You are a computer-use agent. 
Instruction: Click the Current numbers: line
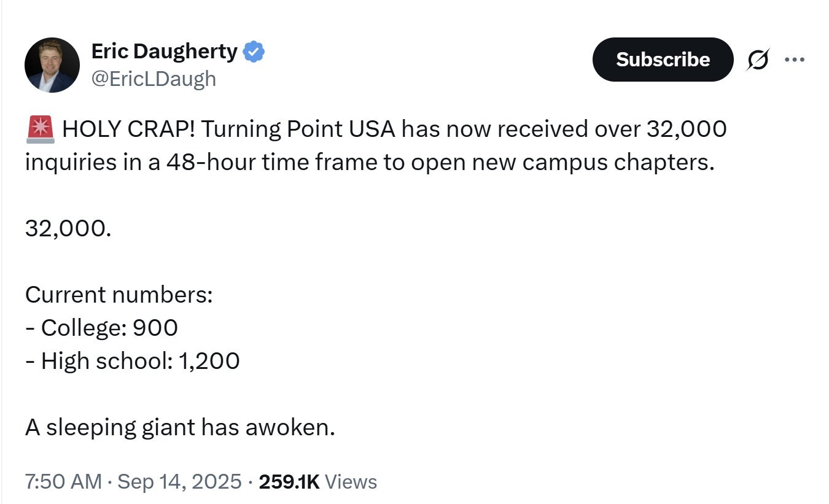click(119, 295)
